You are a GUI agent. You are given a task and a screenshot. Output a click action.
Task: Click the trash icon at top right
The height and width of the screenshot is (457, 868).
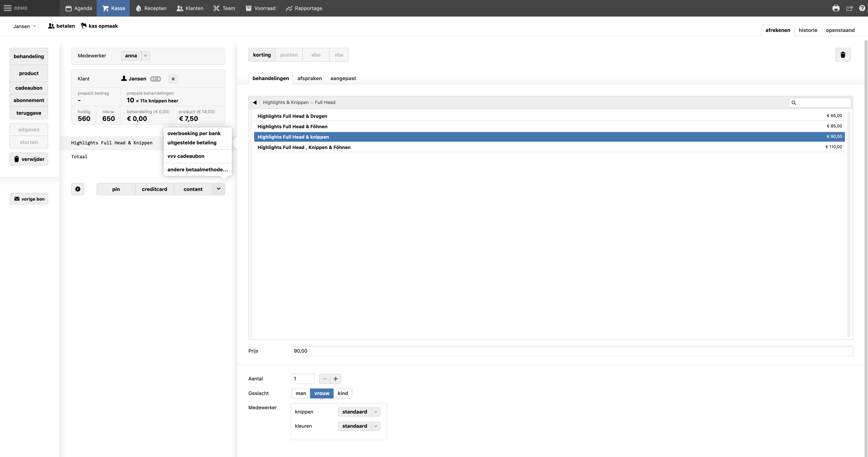(x=843, y=55)
